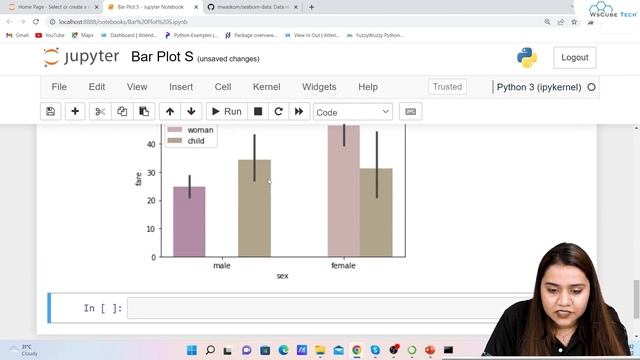Viewport: 640px width, 360px height.
Task: Switch to the Home Page browser tab
Action: point(53,7)
